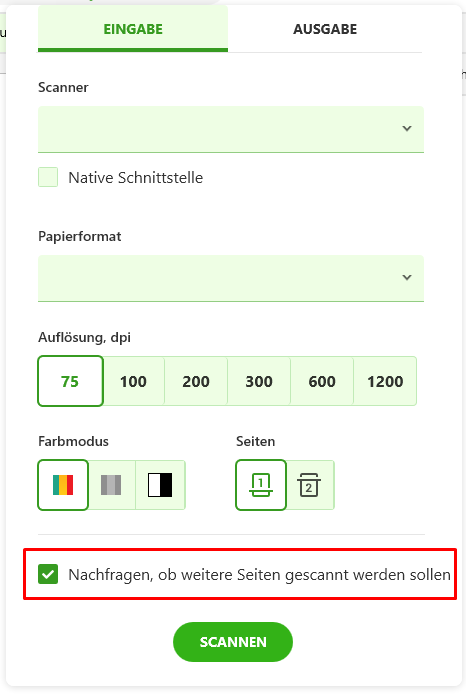Start scanning with the SCANNEN button

(233, 642)
